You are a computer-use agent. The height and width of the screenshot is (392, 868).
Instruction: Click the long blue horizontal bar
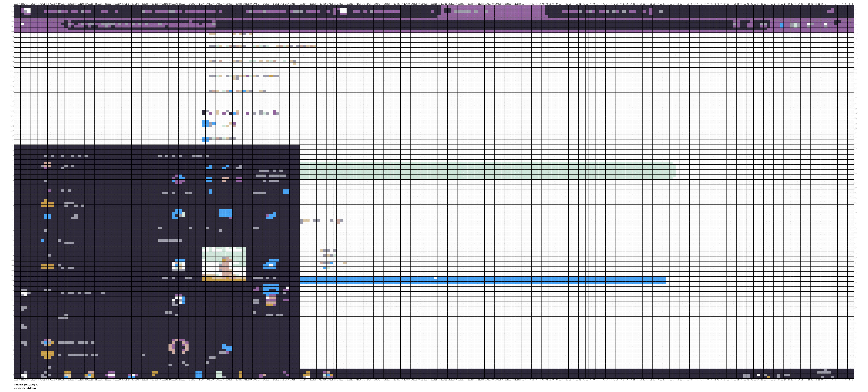[483, 280]
